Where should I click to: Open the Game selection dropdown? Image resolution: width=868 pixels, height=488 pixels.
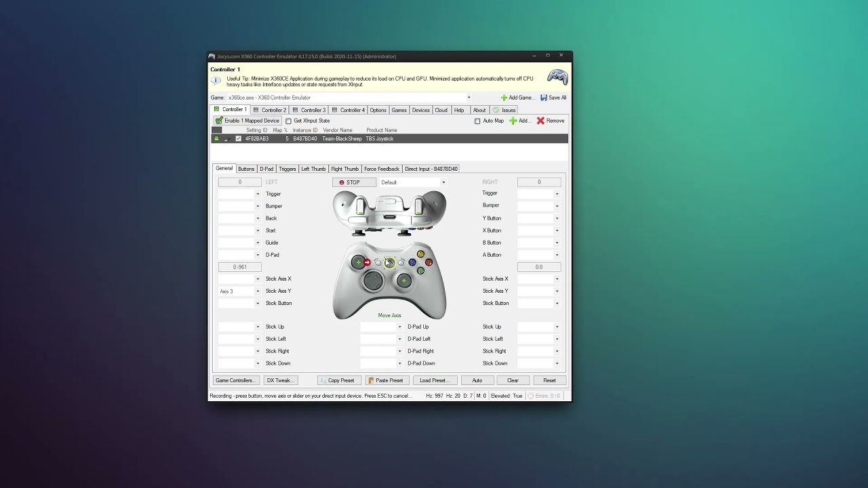click(x=468, y=98)
